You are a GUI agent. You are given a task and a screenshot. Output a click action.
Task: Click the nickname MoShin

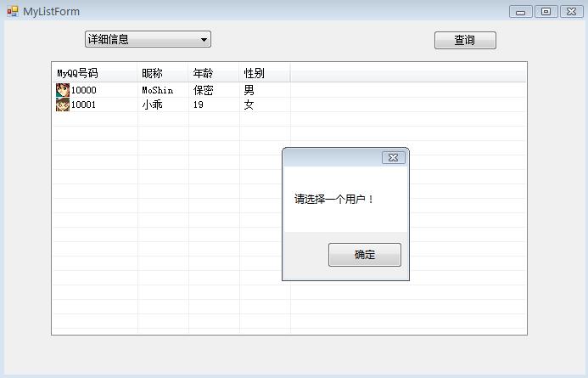click(158, 90)
